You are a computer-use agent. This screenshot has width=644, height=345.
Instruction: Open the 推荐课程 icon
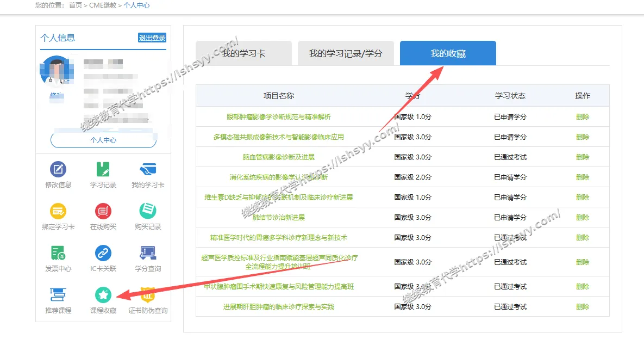click(x=58, y=295)
